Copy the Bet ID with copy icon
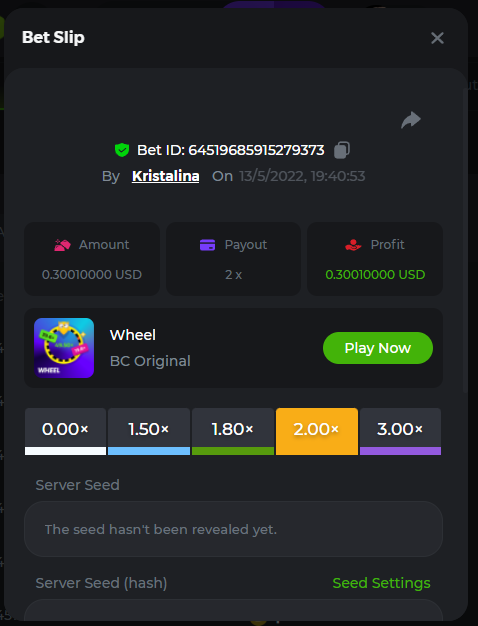Viewport: 478px width, 626px height. click(342, 150)
